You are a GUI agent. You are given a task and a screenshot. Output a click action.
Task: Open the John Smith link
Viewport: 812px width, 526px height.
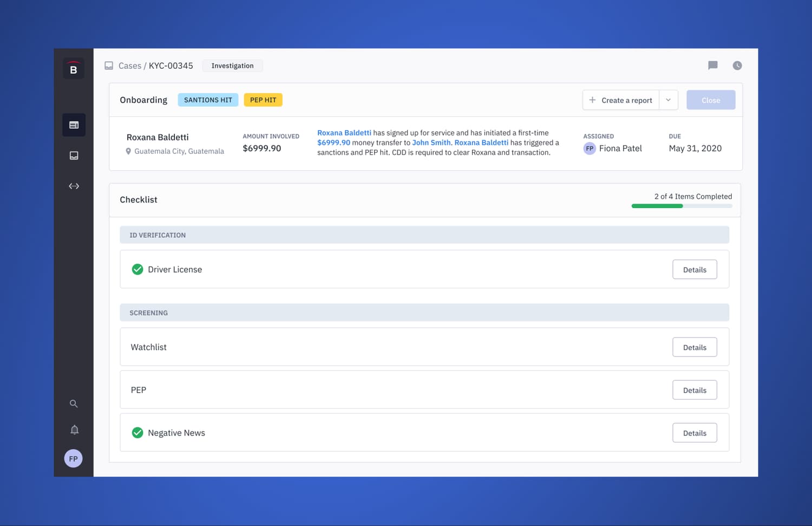[x=431, y=142]
